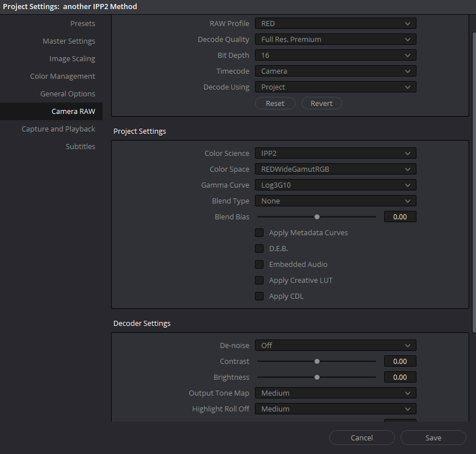Screen dimensions: 476x454
Task: Cancel the project settings dialog
Action: 362,438
